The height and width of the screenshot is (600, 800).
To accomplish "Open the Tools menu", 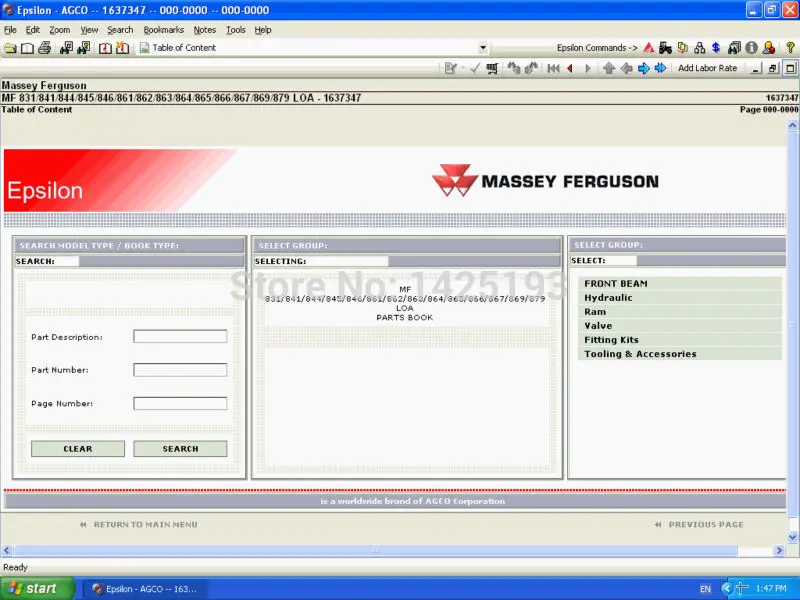I will pos(236,30).
